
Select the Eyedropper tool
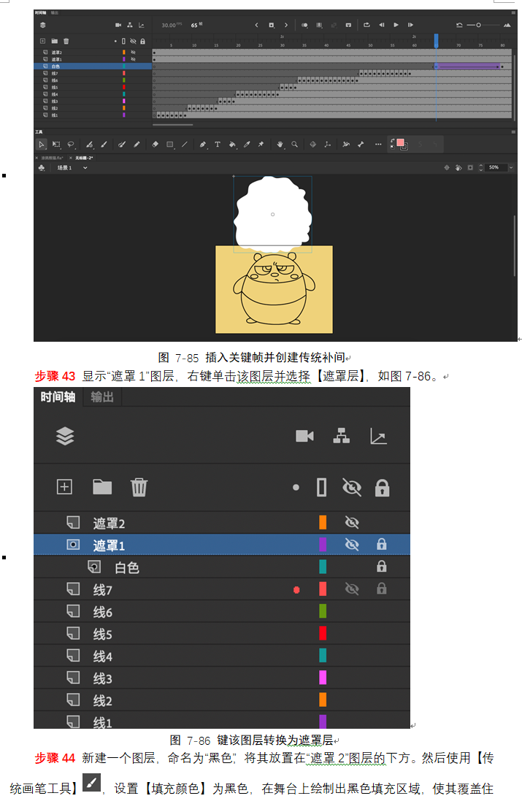pyautogui.click(x=247, y=145)
